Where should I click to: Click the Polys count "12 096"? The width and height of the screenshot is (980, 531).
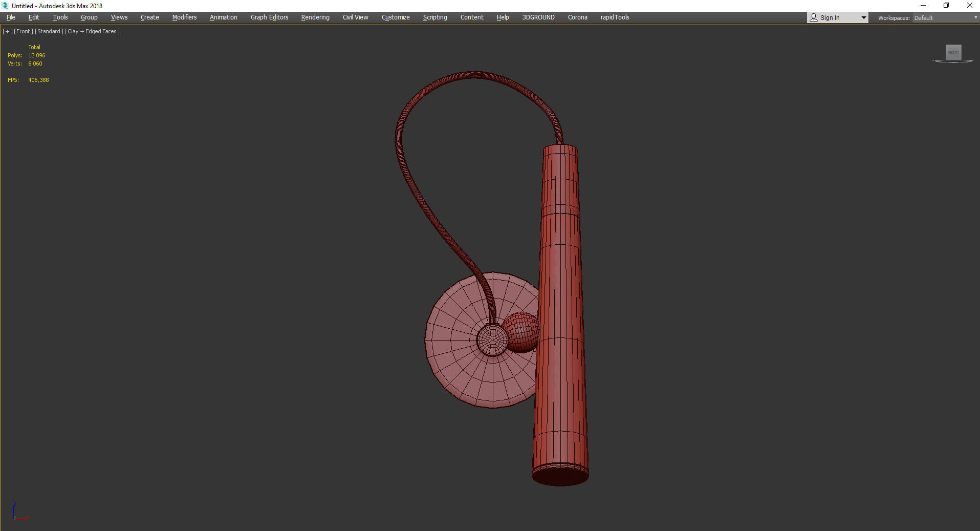click(37, 55)
